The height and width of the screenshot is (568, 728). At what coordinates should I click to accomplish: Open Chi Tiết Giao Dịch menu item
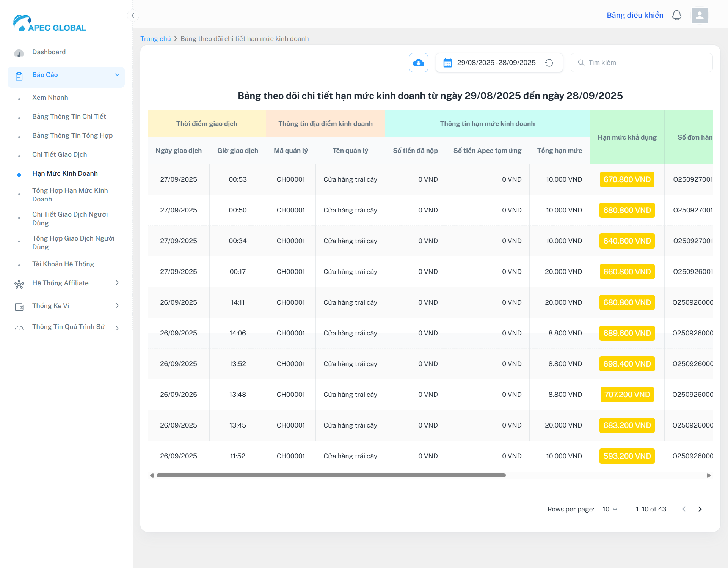[x=60, y=154]
